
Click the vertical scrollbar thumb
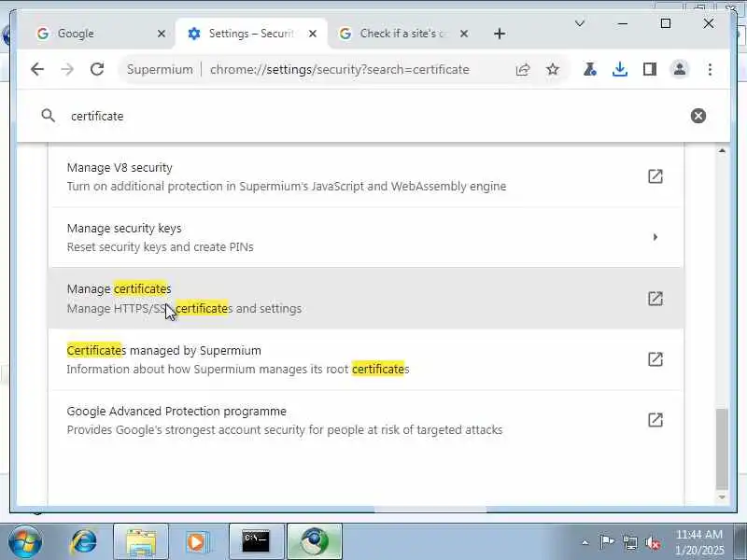[722, 449]
